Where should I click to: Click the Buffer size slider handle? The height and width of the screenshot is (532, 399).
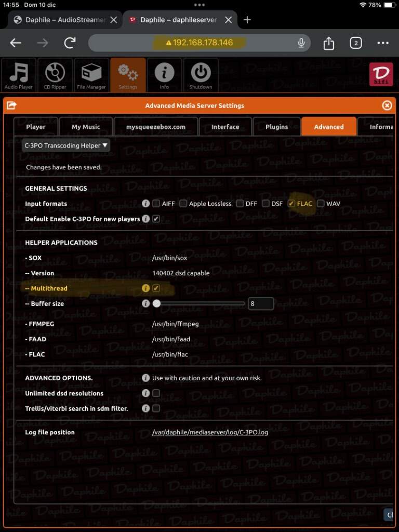pos(156,303)
